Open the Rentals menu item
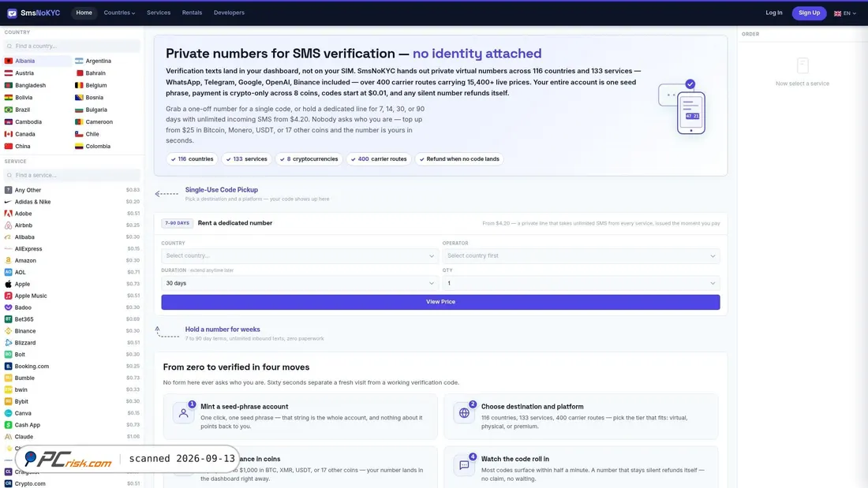This screenshot has width=868, height=488. coord(192,13)
